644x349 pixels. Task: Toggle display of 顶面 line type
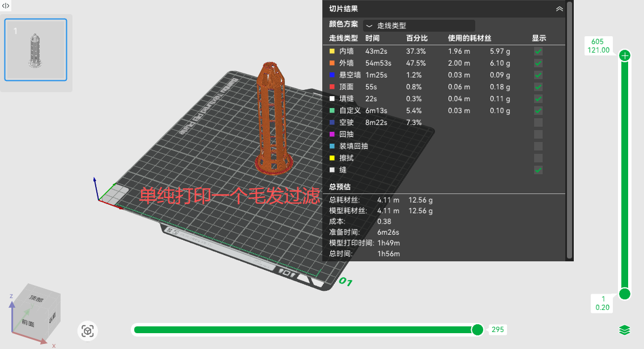(538, 87)
